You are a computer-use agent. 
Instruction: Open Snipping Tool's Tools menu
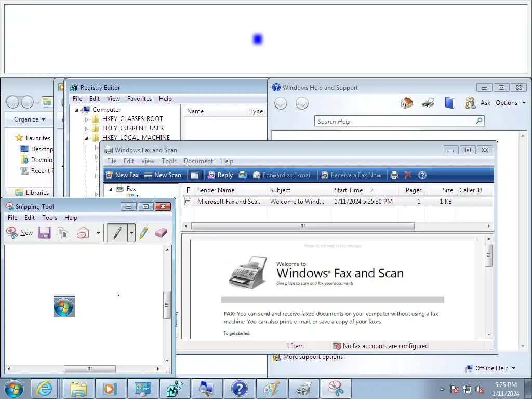tap(49, 218)
